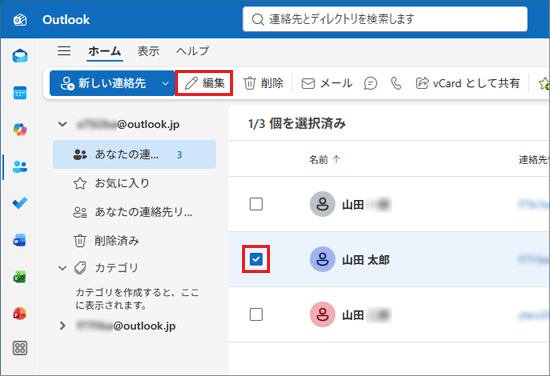Click the contacts search field
Image resolution: width=550 pixels, height=376 pixels.
(x=385, y=19)
